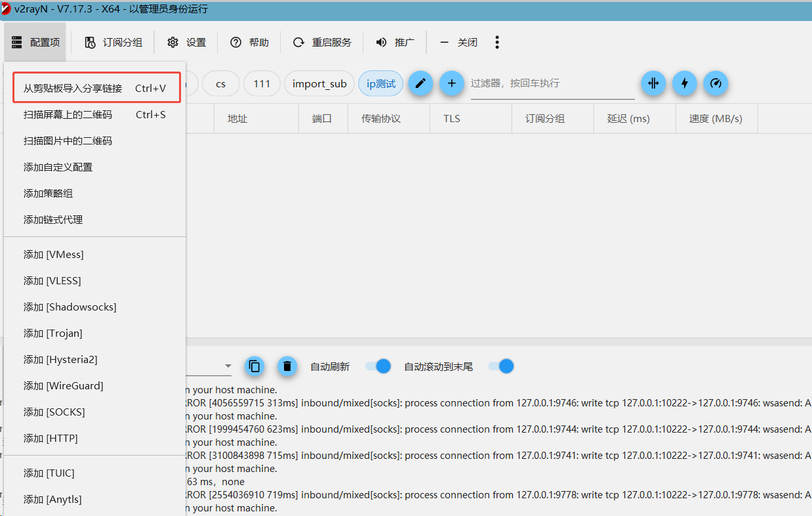The height and width of the screenshot is (516, 812).
Task: Switch to the import_sub group tab
Action: pyautogui.click(x=319, y=83)
